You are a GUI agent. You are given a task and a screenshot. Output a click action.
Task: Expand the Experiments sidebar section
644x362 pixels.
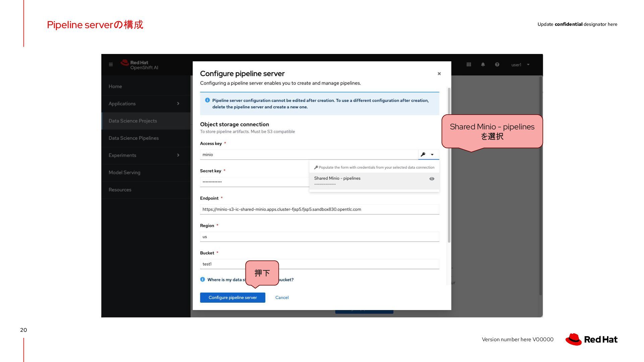[146, 155]
